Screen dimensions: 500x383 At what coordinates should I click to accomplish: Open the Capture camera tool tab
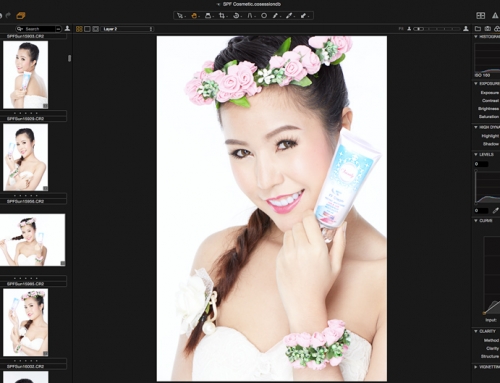(x=487, y=29)
